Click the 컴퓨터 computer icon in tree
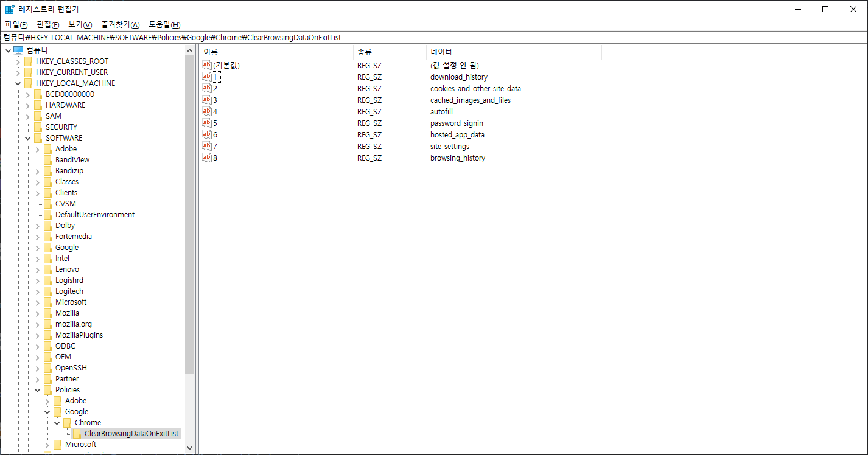 tap(18, 50)
